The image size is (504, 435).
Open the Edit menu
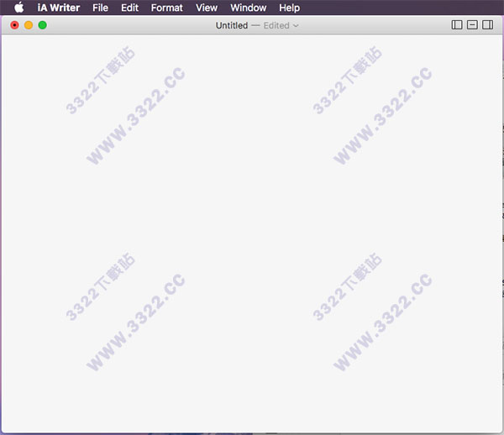click(x=129, y=8)
